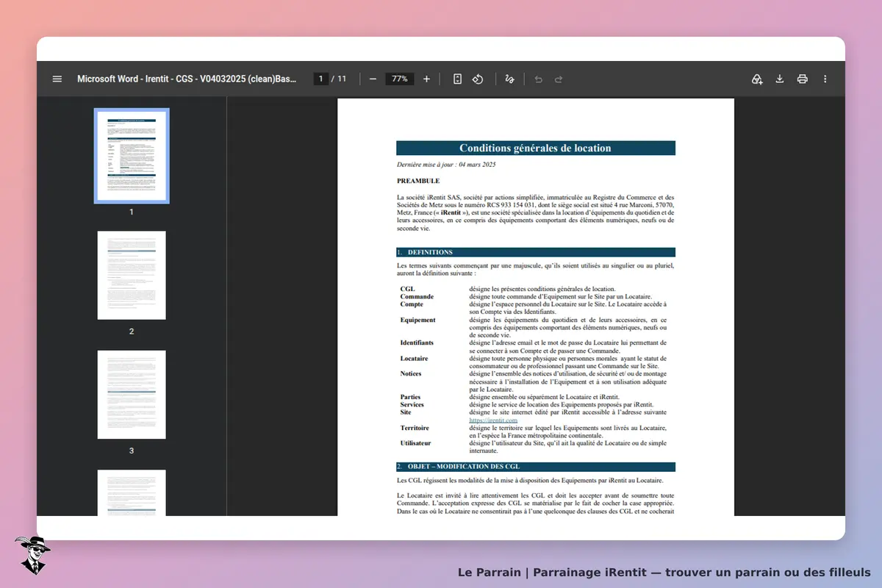Edit the page number field
This screenshot has width=882, height=588.
[x=320, y=79]
